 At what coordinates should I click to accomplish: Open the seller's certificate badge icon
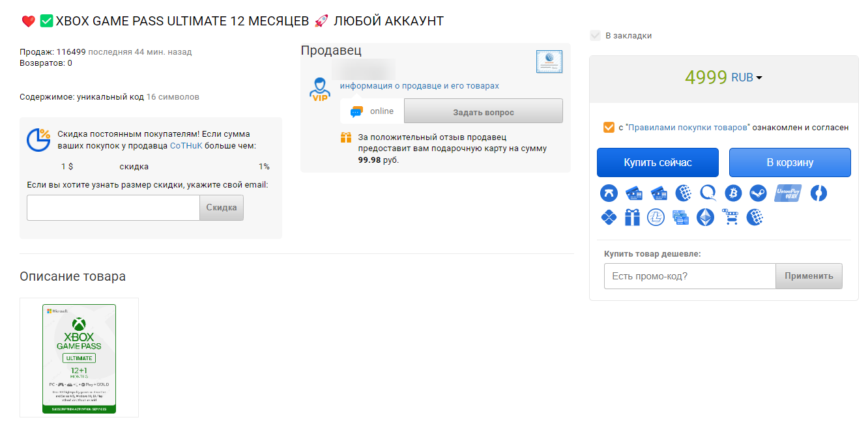click(549, 61)
